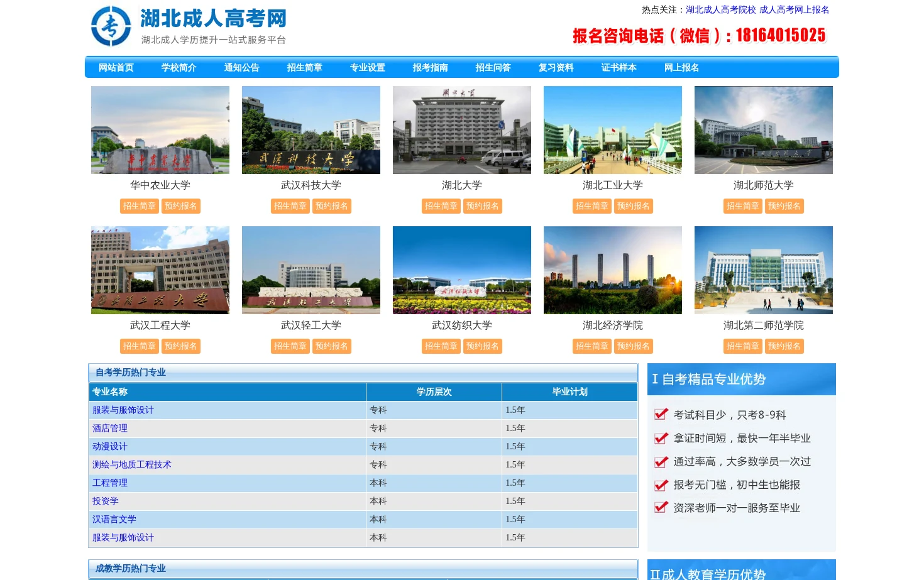Open the 动漫设计 major link
This screenshot has height=580, width=924.
(x=110, y=446)
